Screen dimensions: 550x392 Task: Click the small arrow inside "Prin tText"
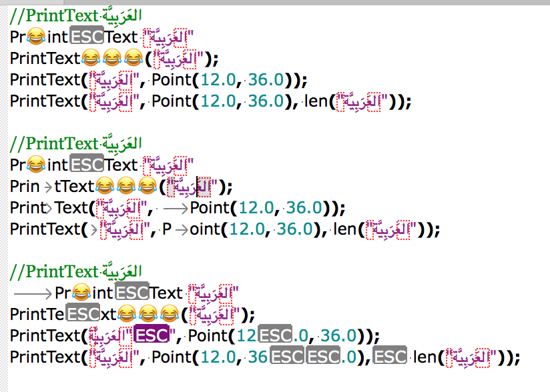coord(48,186)
